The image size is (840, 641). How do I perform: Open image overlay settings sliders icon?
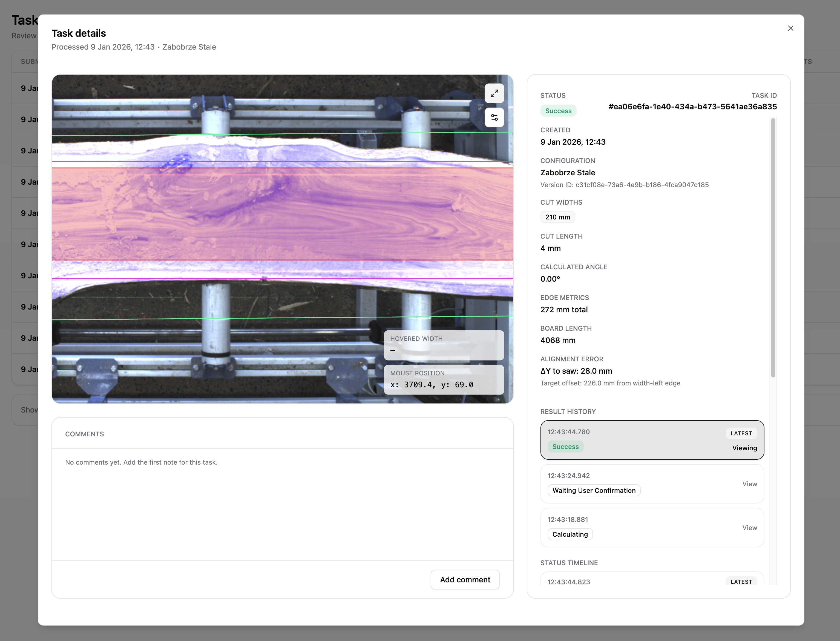tap(494, 118)
